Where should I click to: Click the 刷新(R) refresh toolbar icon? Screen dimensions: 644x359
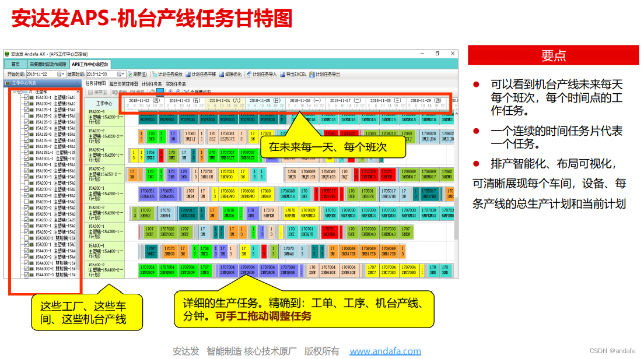coord(130,74)
